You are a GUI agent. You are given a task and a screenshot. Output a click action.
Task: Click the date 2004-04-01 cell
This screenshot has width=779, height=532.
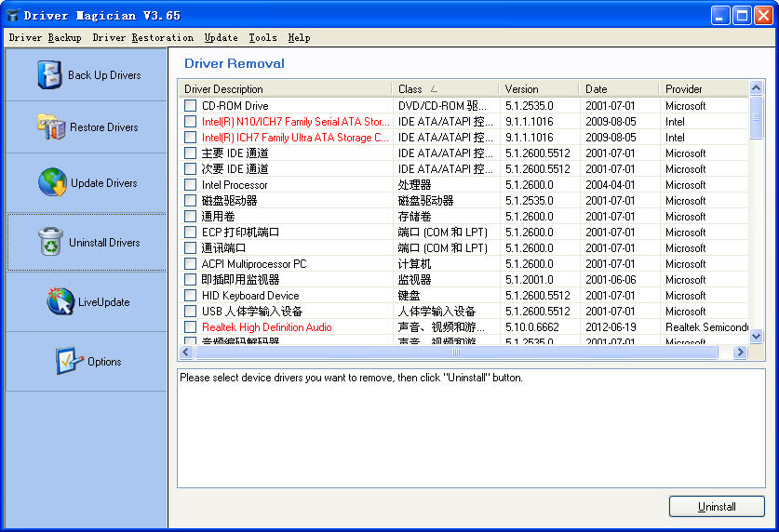611,184
